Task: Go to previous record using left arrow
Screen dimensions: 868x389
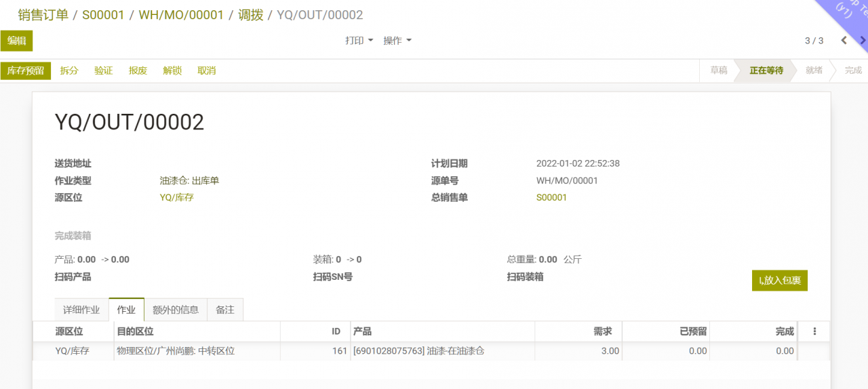Action: coord(844,41)
